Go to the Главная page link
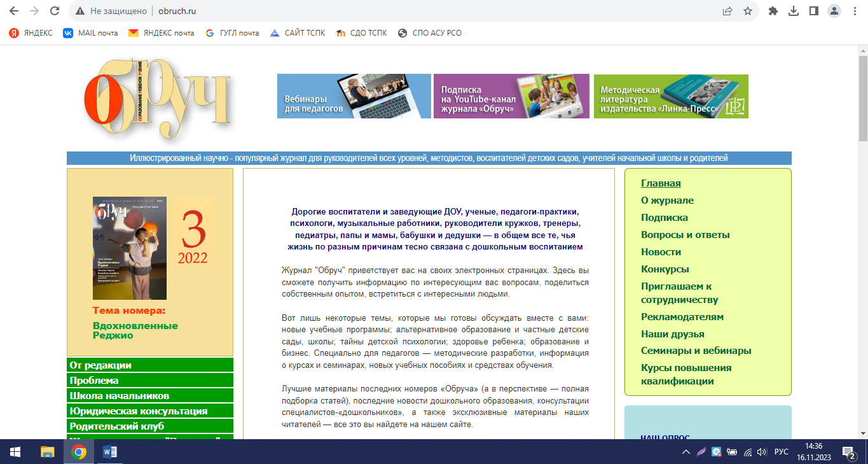This screenshot has height=464, width=868. point(661,183)
